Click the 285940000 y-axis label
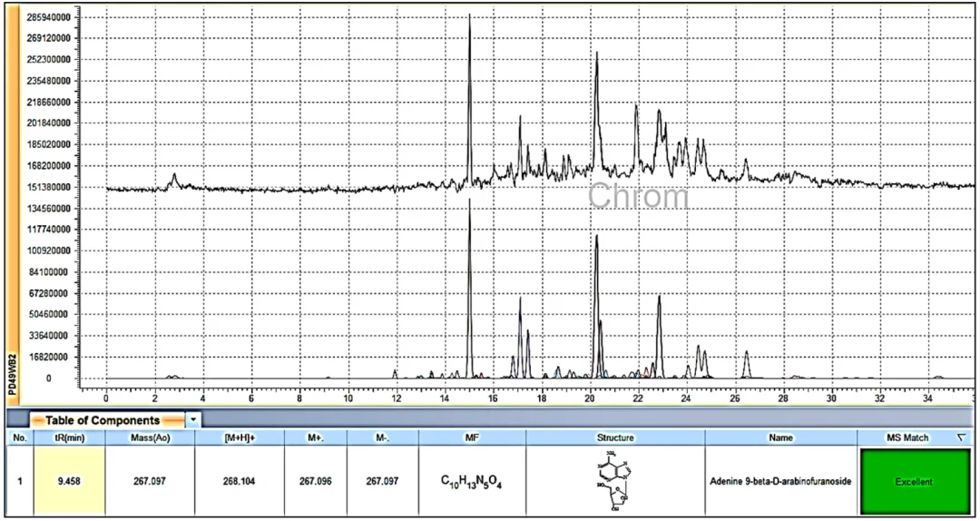Image resolution: width=980 pixels, height=521 pixels. pos(49,17)
